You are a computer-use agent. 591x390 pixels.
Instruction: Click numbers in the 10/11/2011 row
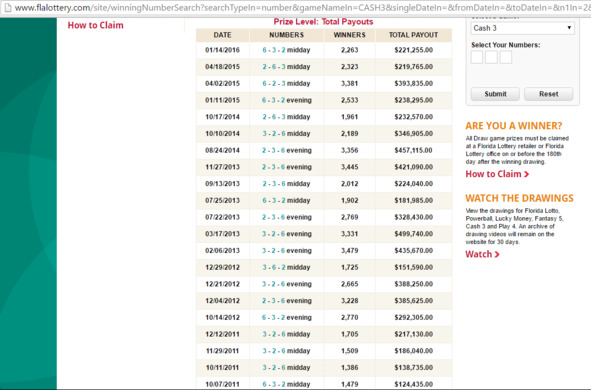tap(286, 367)
